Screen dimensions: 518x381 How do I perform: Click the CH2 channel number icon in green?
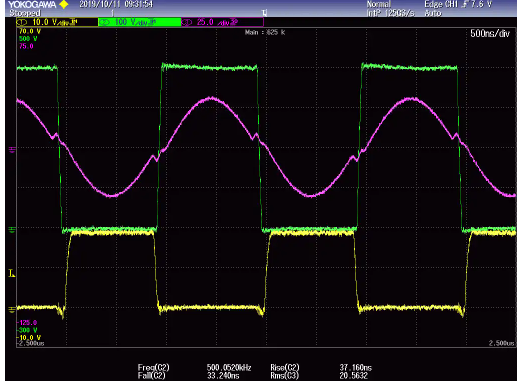[x=105, y=23]
